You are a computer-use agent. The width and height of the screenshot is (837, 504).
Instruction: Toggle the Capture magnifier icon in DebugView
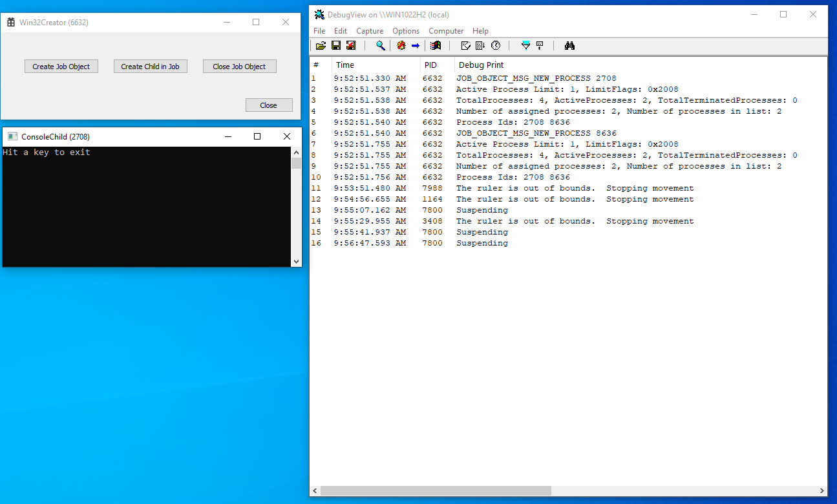point(381,45)
